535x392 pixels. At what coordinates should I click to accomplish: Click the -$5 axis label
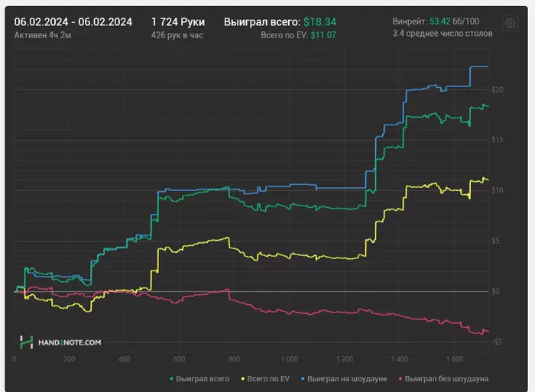click(x=497, y=342)
